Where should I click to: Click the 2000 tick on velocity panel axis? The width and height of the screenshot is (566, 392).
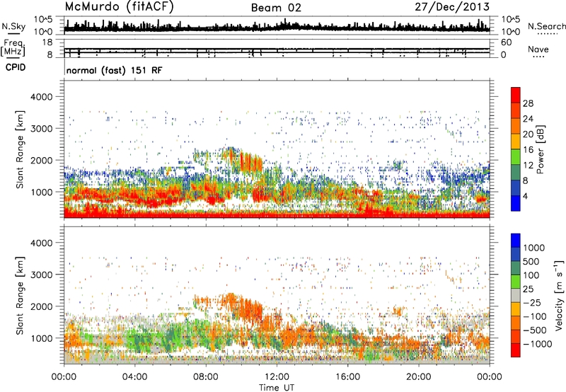41,306
